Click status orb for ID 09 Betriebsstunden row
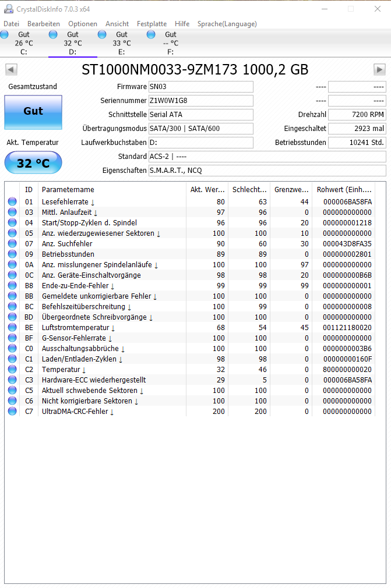 click(12, 254)
